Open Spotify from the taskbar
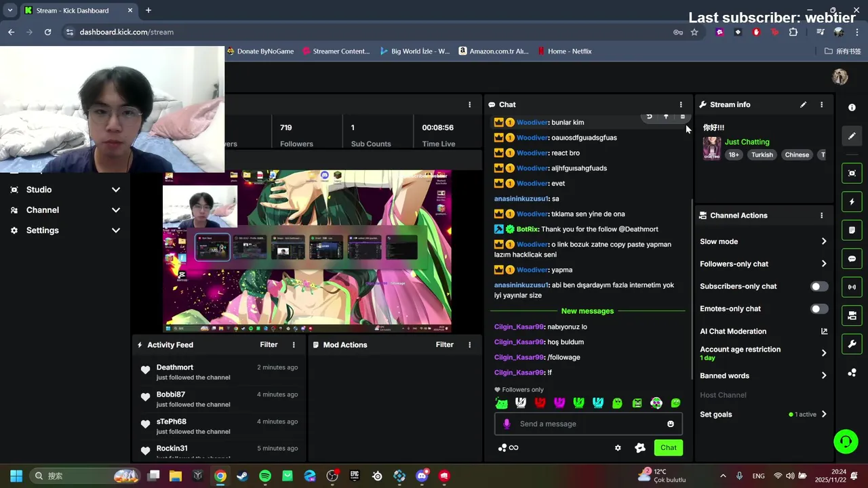This screenshot has width=868, height=488. [265, 476]
